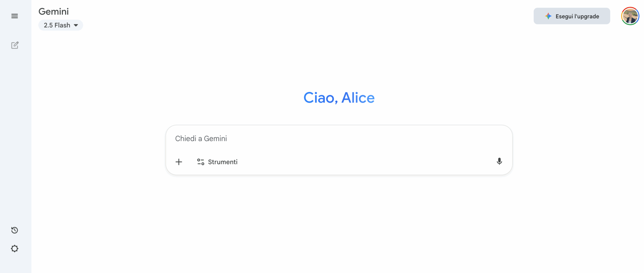This screenshot has width=644, height=273.
Task: Click the sparkle icon on the upgrade button
Action: point(548,16)
